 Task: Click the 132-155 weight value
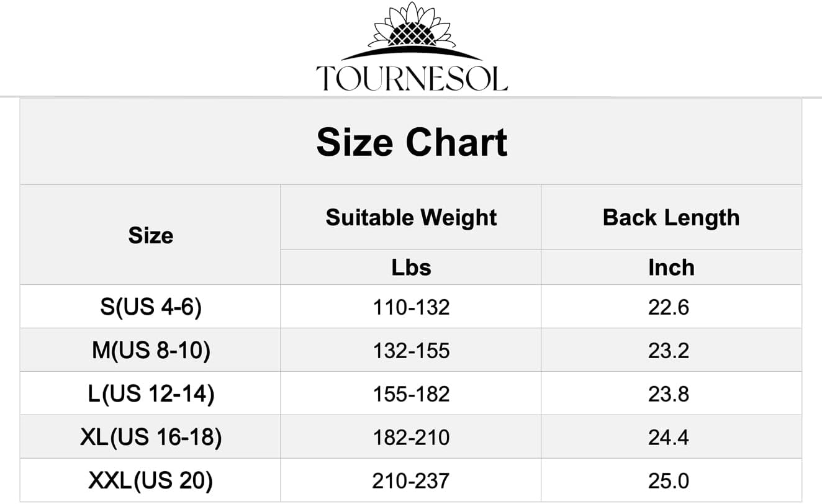click(411, 351)
